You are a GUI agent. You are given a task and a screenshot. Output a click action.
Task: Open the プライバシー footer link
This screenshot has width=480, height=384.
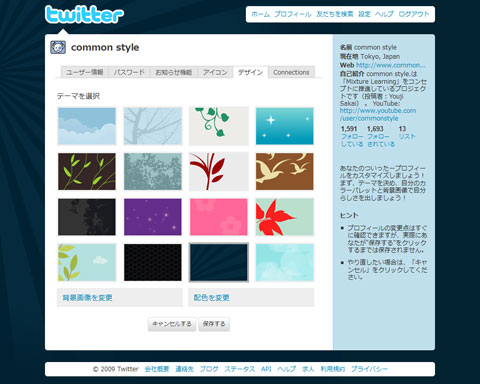[x=369, y=369]
